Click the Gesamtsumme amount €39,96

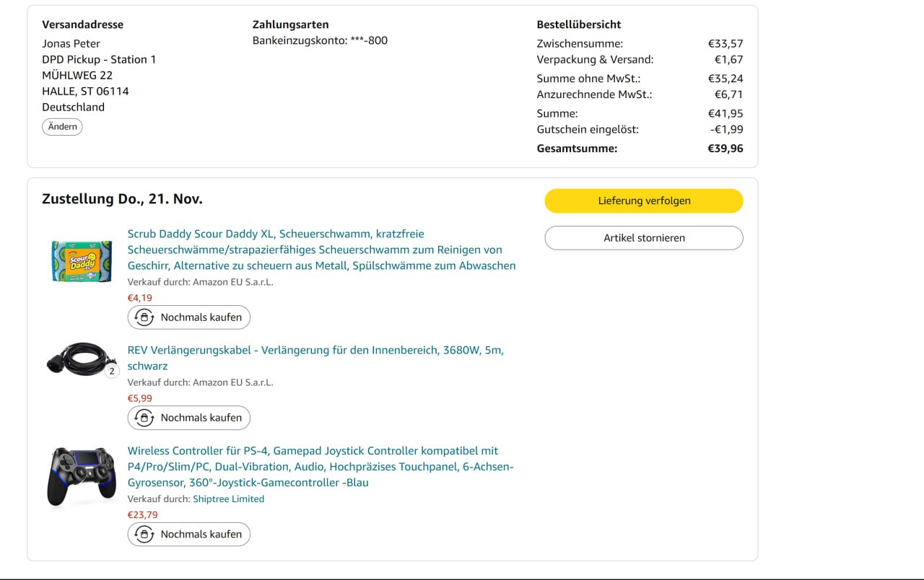(725, 149)
